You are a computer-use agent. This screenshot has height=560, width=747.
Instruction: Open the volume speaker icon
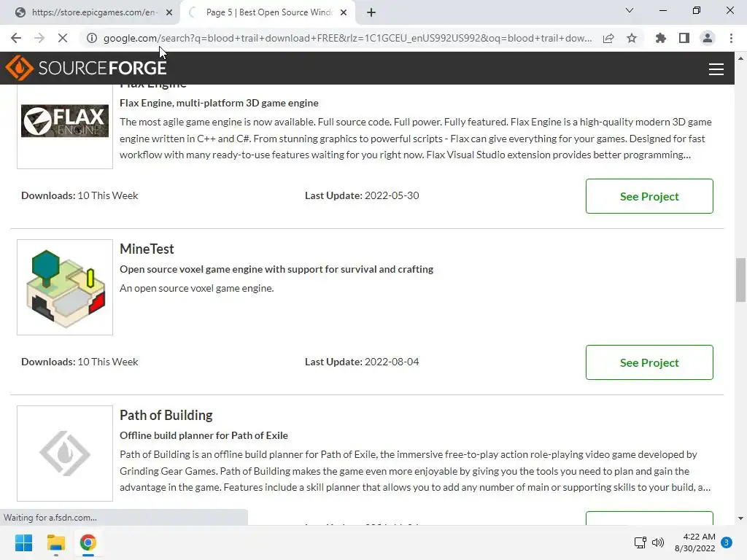click(x=658, y=542)
